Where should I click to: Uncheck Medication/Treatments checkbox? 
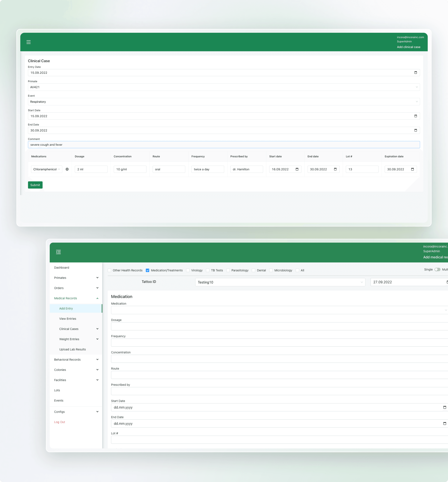147,270
